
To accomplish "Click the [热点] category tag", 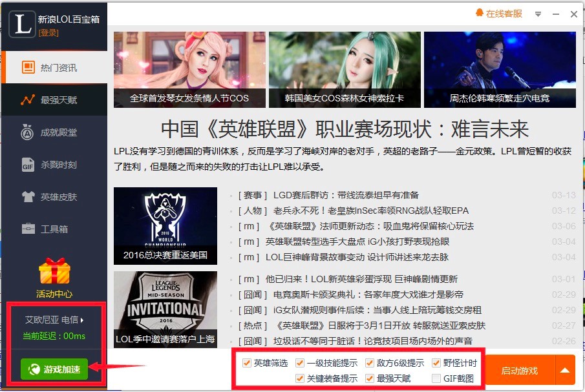I will 253,325.
